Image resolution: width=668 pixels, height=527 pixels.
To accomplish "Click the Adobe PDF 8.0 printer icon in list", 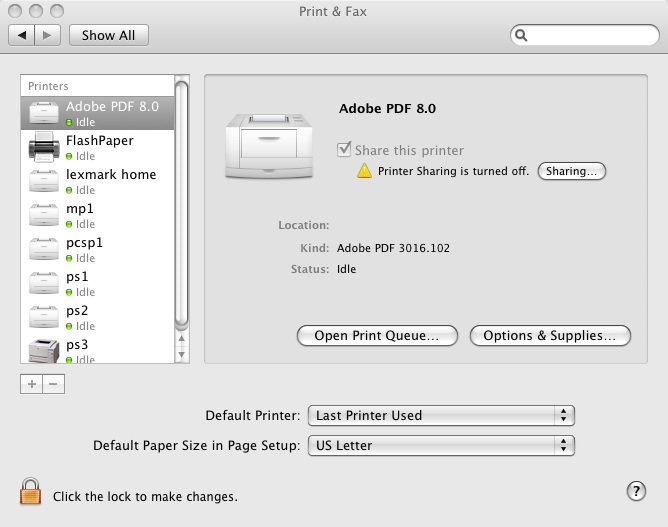I will point(43,113).
